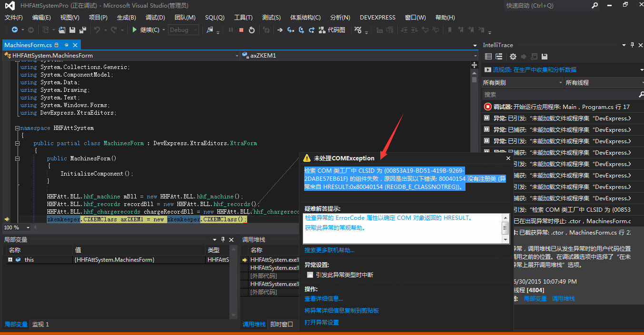Click 将异常详细信息复制到剪贴板 copy exception link
Viewport: 644px width, 335px height.
point(341,311)
